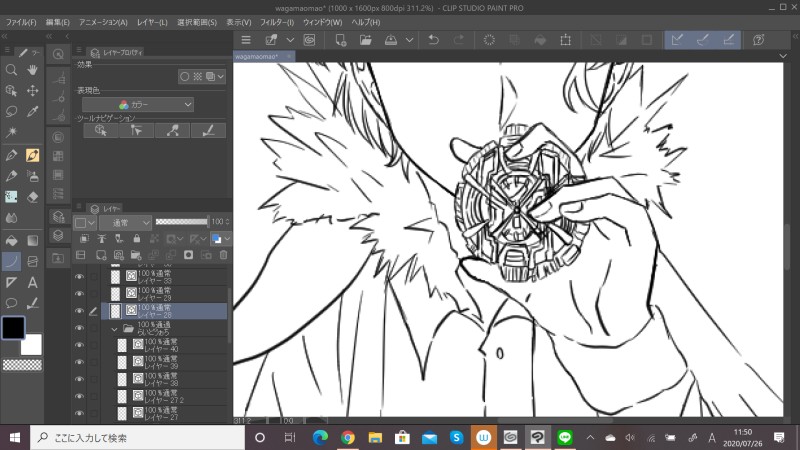Select the black foreground color swatch
The image size is (800, 450).
click(14, 328)
